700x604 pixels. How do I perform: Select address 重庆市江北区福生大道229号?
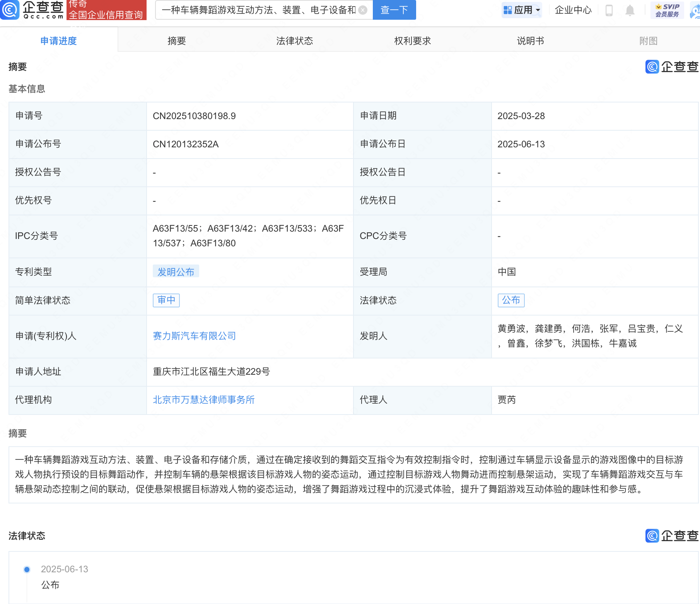211,372
